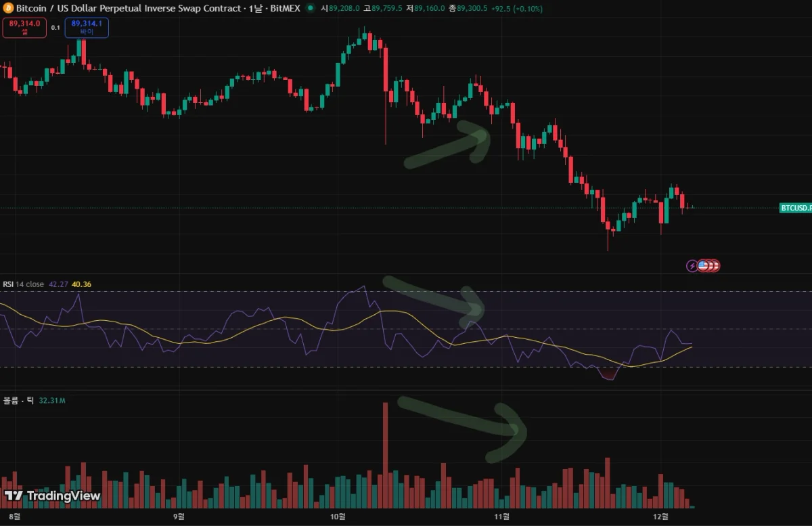Screen dimensions: 812x526
Task: Click the RSI moving average value 40.36
Action: tap(81, 284)
